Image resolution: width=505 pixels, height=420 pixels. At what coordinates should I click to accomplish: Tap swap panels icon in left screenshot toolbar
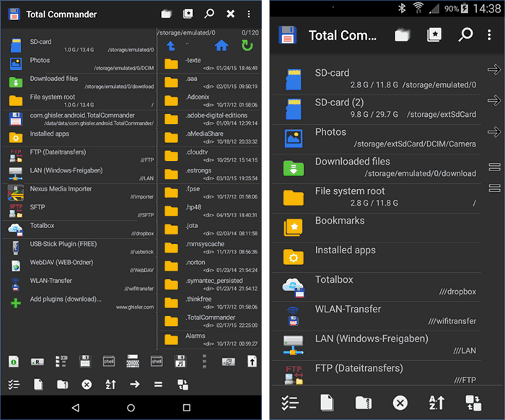tap(183, 384)
